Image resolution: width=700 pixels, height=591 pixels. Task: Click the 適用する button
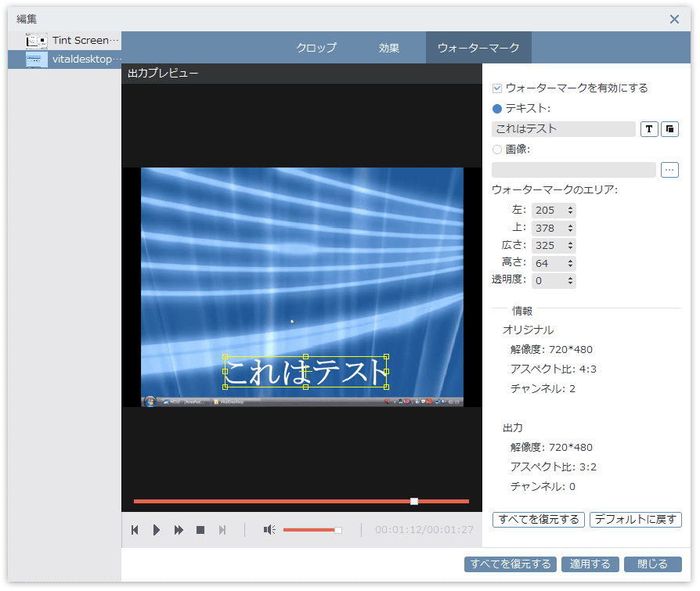click(x=590, y=564)
